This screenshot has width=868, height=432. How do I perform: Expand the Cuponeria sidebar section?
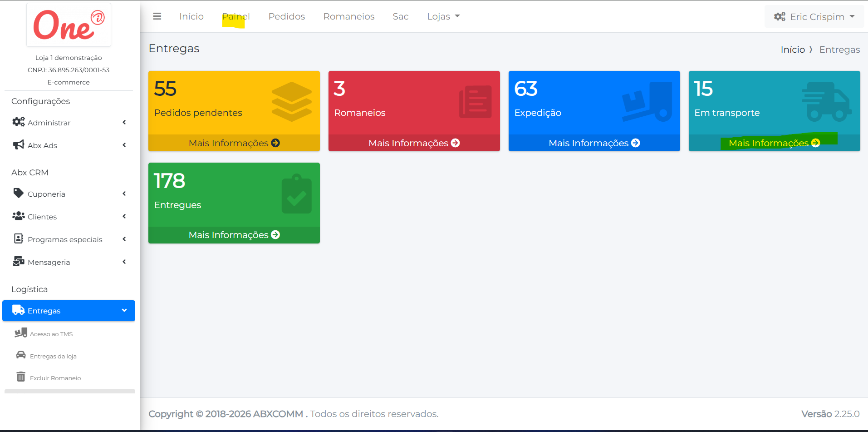(x=68, y=194)
